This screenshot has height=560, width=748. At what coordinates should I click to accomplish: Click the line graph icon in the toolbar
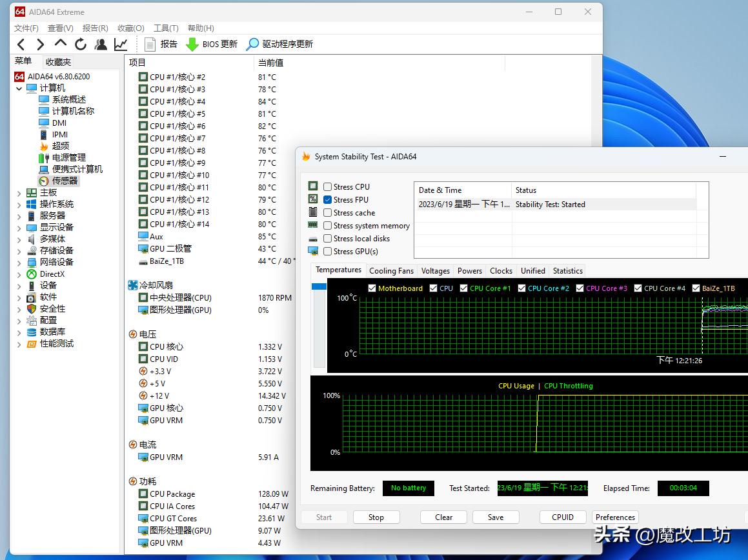pos(122,45)
